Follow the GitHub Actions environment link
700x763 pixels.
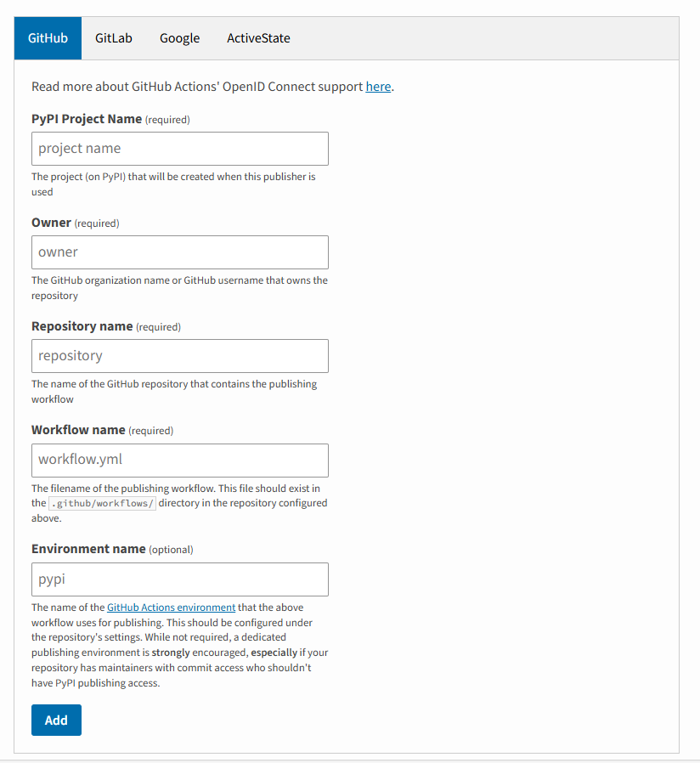(x=171, y=608)
